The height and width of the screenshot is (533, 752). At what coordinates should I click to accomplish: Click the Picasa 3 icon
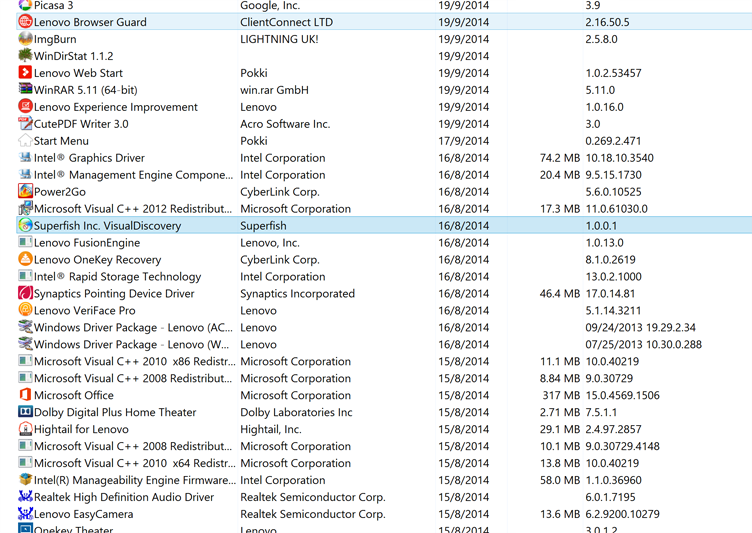point(25,5)
